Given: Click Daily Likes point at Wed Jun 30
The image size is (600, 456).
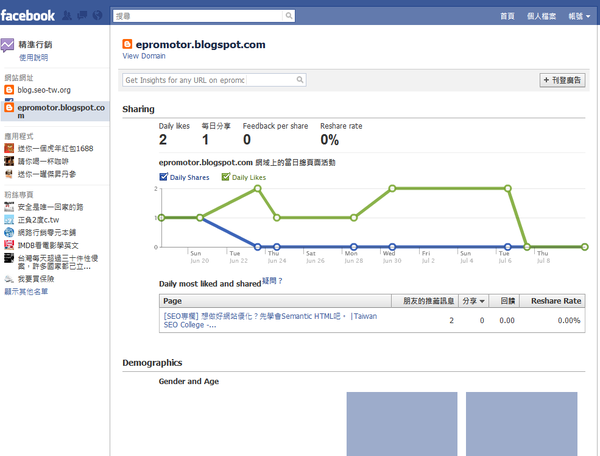Looking at the screenshot, I should click(x=392, y=188).
